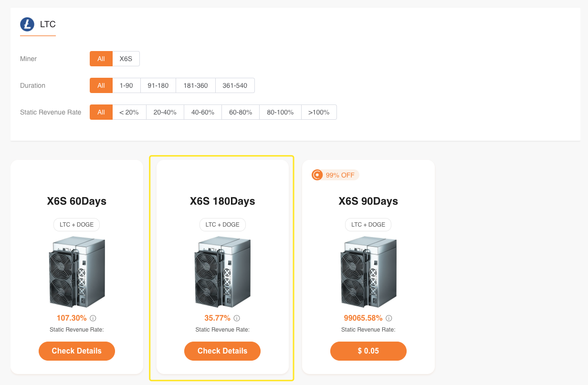Filter revenue rate 20-40%

click(x=165, y=112)
